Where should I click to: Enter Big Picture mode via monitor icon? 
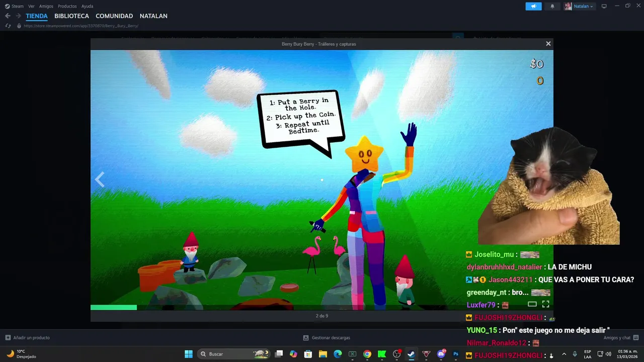pos(604,6)
